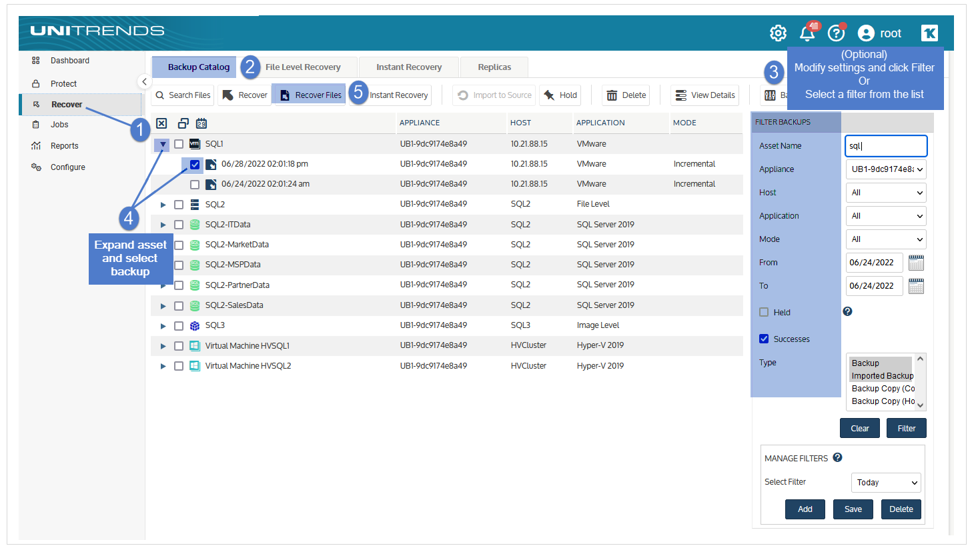
Task: Click the SQL1 VMware asset icon
Action: coord(195,143)
